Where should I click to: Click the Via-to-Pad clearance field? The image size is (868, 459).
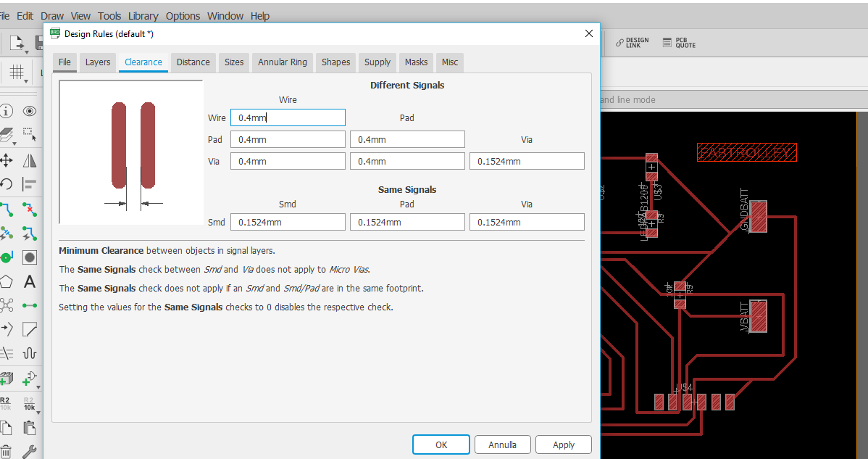[407, 161]
